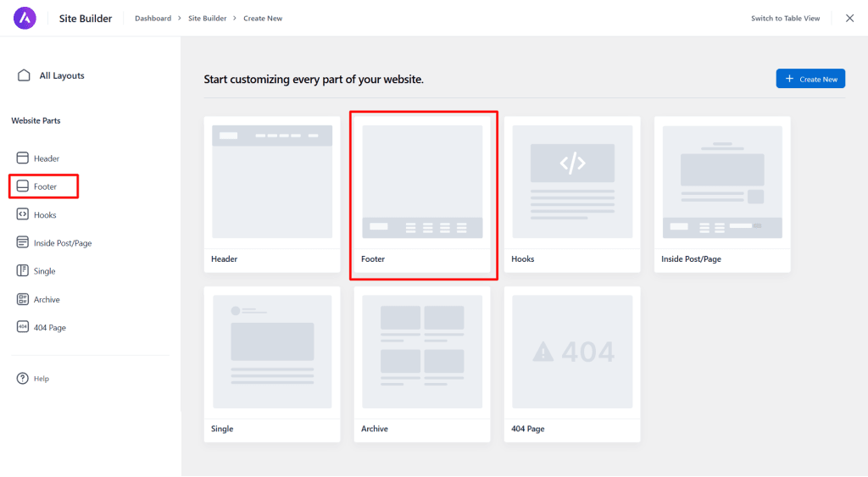The image size is (868, 477).
Task: Go to Dashboard breadcrumb link
Action: click(x=153, y=19)
